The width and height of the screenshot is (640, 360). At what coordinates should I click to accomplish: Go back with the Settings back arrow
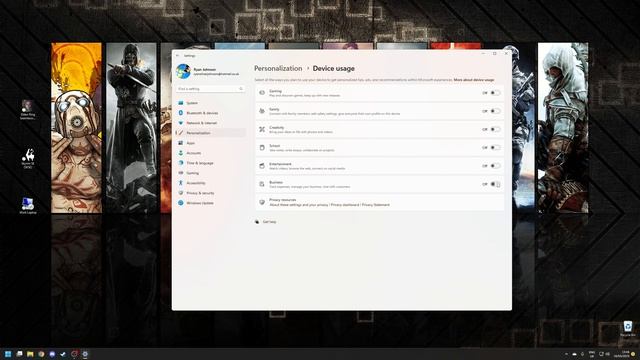click(x=178, y=56)
